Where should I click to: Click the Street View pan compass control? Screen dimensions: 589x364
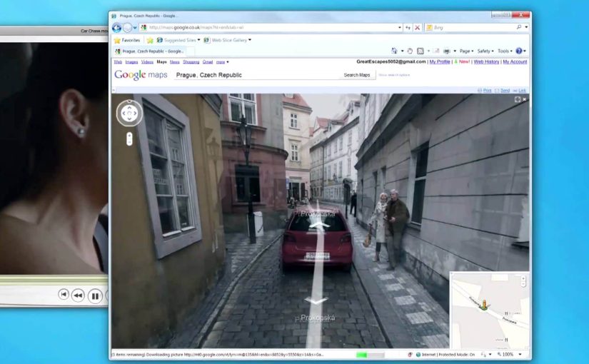tap(129, 113)
